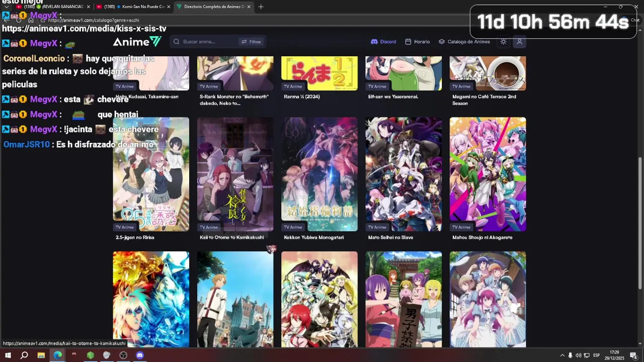Viewport: 644px width, 362px height.
Task: Open the notification center icon
Action: [633, 355]
